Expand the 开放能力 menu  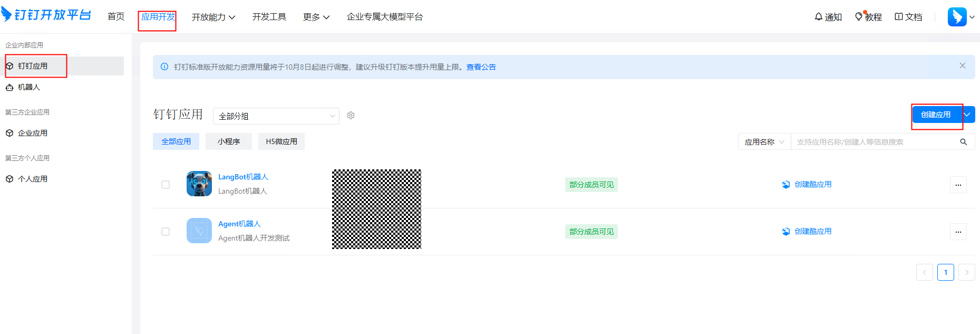pyautogui.click(x=213, y=17)
